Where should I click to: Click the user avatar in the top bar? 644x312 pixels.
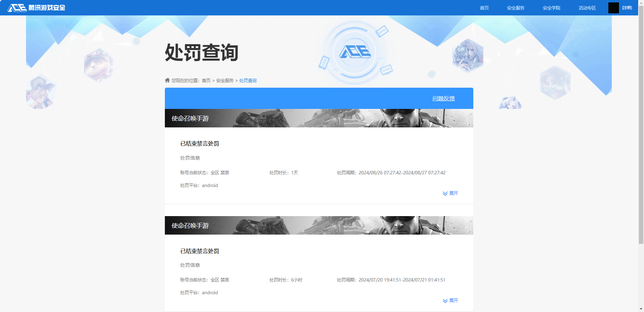613,8
